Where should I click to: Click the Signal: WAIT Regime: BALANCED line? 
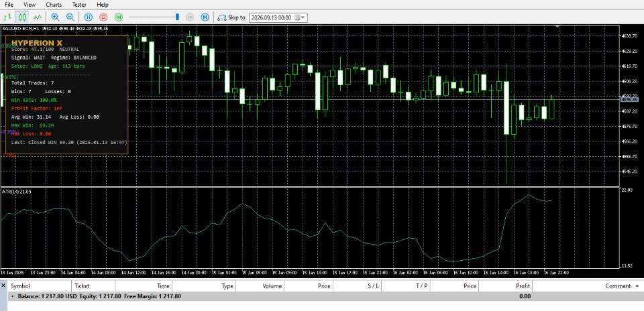click(x=54, y=58)
